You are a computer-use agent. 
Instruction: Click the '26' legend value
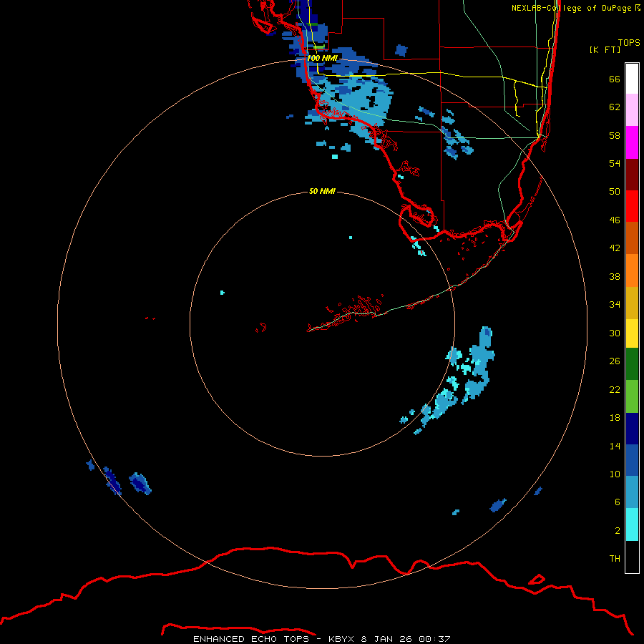(x=615, y=361)
